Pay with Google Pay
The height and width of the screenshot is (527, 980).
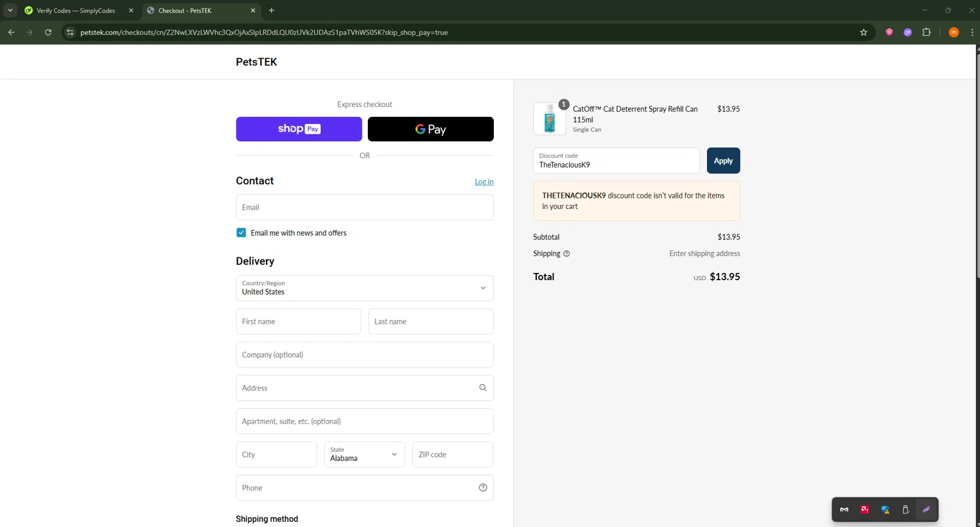(431, 129)
